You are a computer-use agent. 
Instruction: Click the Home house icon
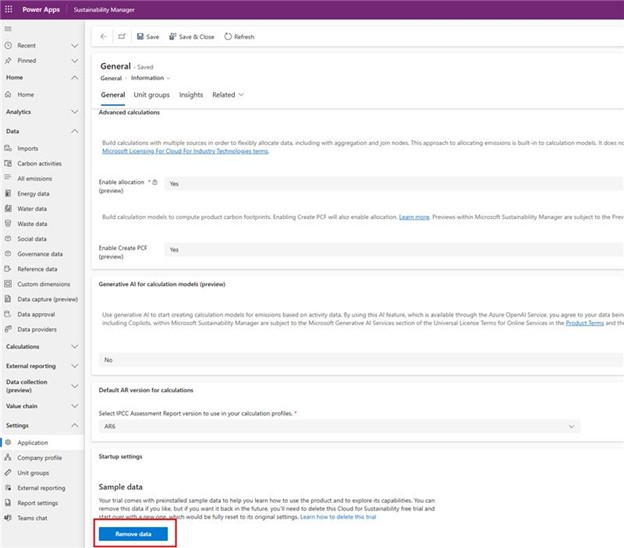pyautogui.click(x=8, y=94)
